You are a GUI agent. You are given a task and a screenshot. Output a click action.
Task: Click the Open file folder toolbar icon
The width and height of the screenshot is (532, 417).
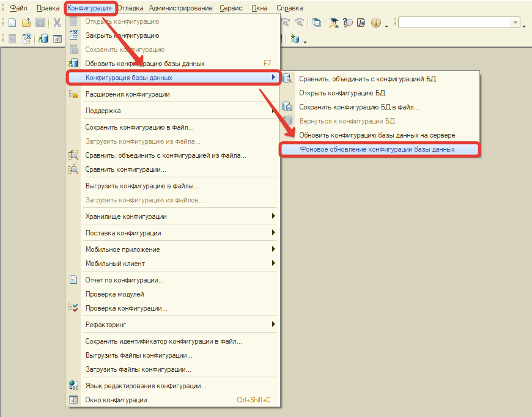pos(26,23)
